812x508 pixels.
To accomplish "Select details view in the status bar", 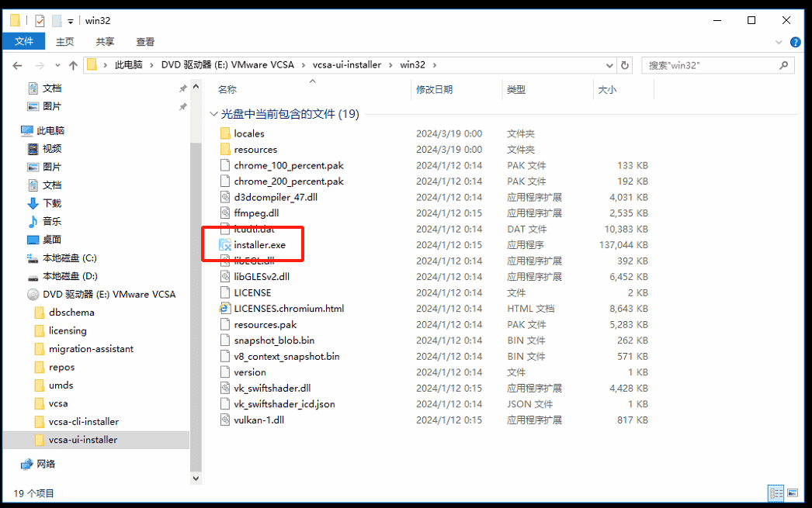I will click(x=776, y=493).
